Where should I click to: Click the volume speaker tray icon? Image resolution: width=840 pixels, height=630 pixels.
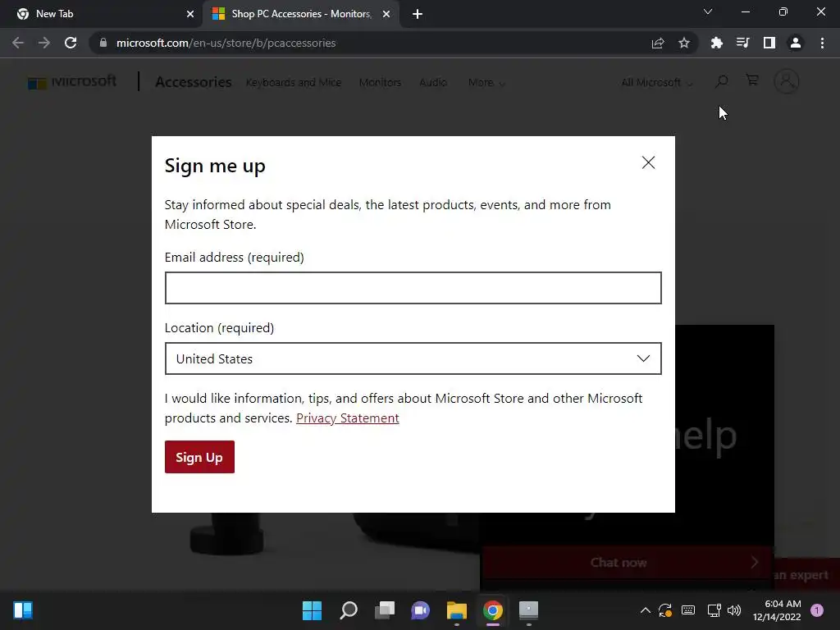click(734, 610)
